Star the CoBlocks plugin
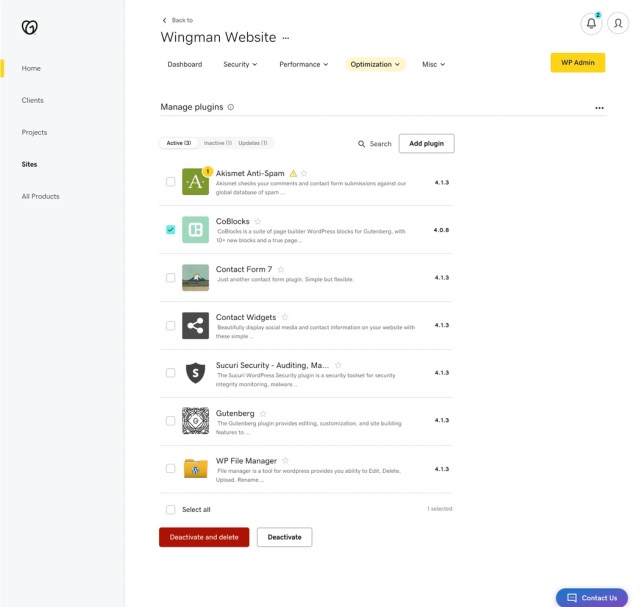This screenshot has width=640, height=607. coord(258,221)
